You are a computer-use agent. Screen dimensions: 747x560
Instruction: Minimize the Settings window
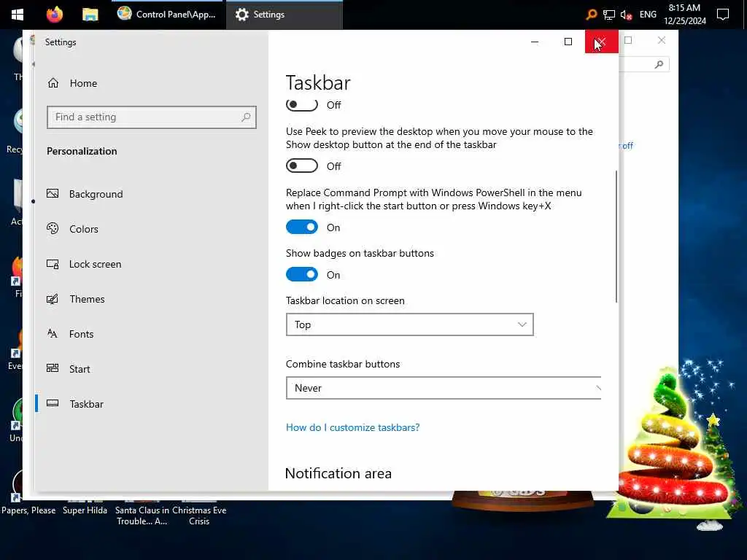coord(535,42)
